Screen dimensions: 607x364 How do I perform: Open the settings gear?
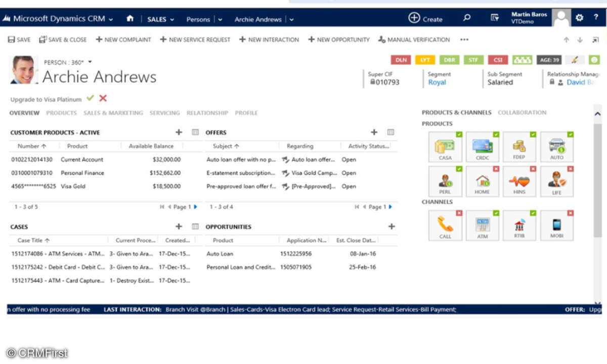[x=579, y=18]
